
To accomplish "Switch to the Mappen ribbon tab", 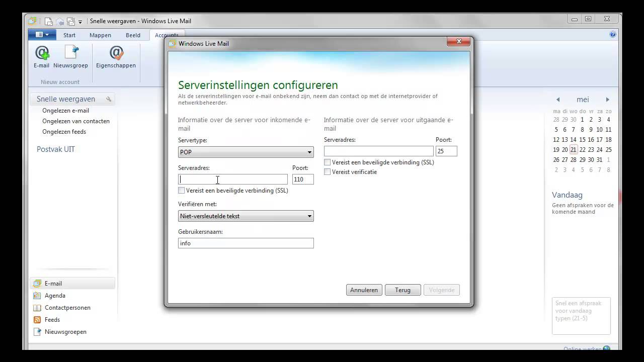I will tap(100, 35).
